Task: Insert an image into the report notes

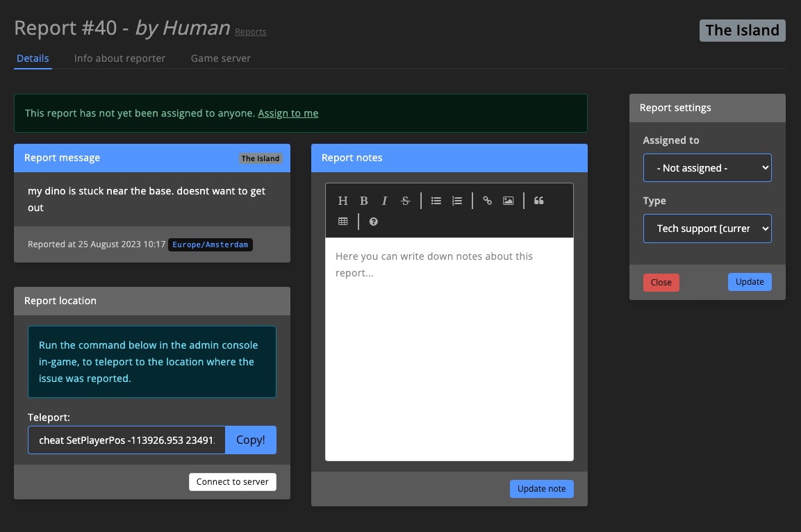Action: [x=508, y=201]
